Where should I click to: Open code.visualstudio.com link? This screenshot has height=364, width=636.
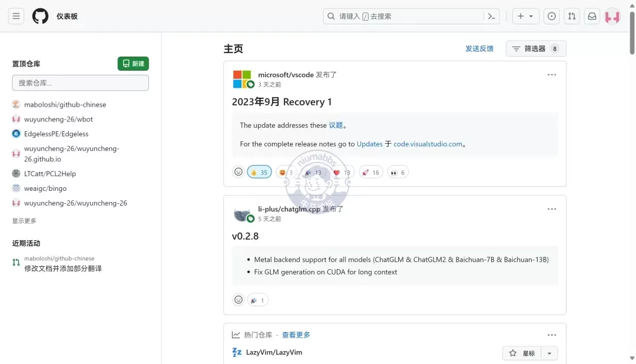click(428, 144)
